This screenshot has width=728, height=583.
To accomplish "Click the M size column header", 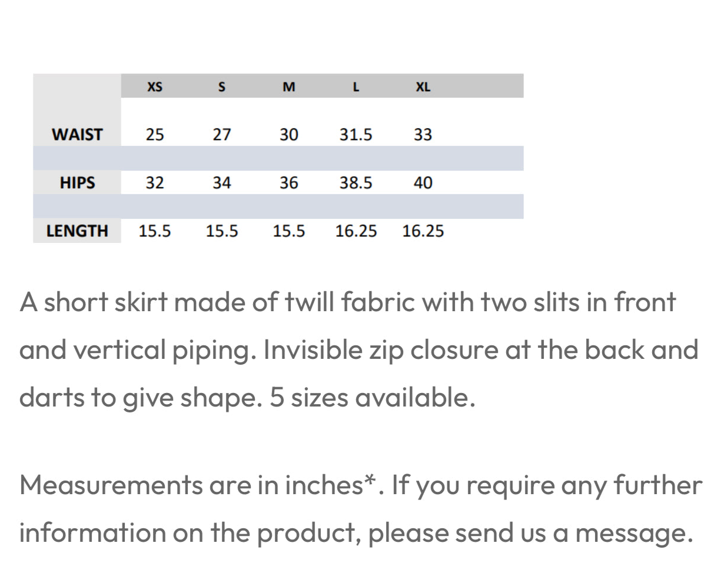I will click(x=288, y=87).
